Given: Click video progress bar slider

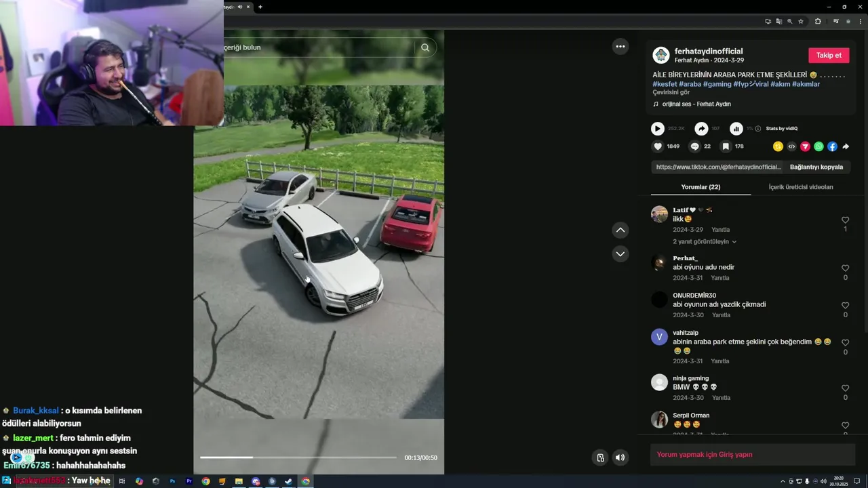Looking at the screenshot, I should pos(298,457).
